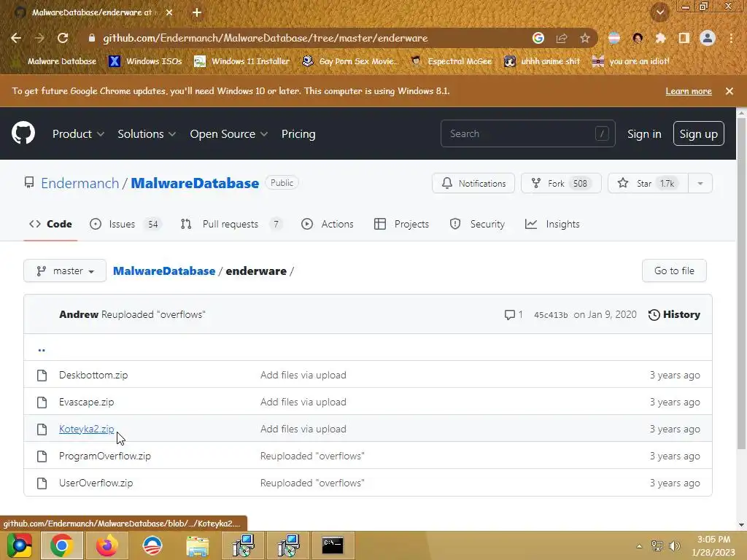Open the Endermanch owner link
The image size is (747, 560).
[x=80, y=183]
